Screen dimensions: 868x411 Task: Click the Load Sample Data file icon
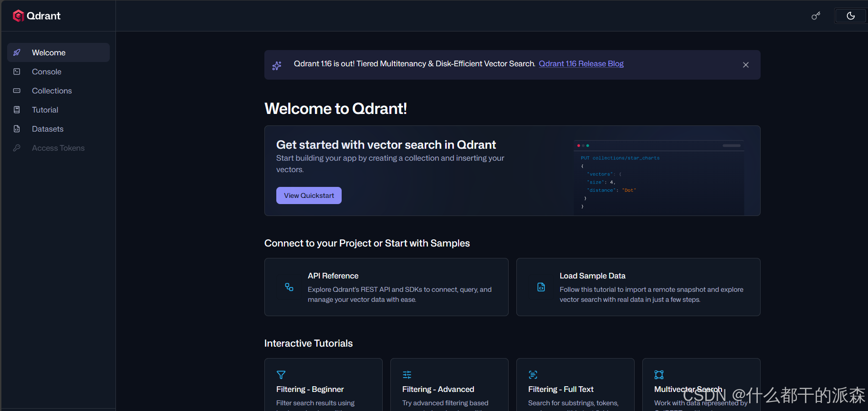[541, 287]
